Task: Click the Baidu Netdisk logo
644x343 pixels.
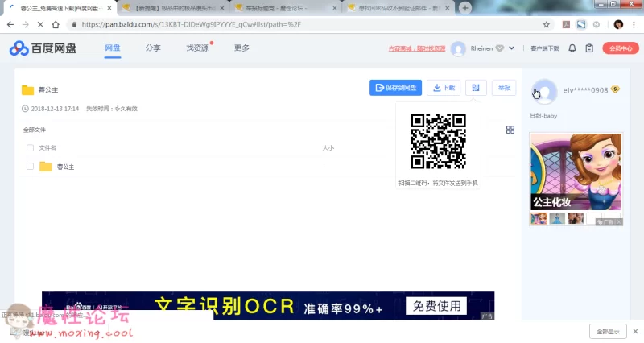Action: coord(43,48)
